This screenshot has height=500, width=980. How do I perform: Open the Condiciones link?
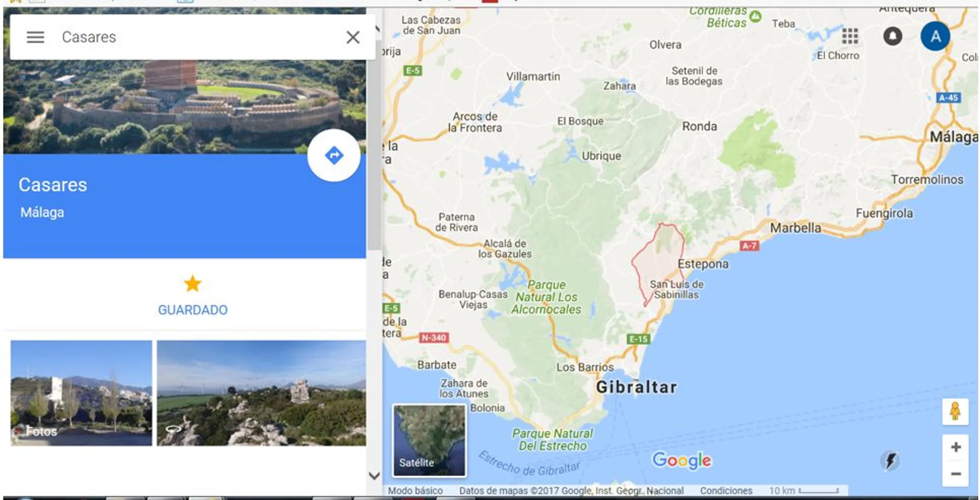(x=726, y=490)
